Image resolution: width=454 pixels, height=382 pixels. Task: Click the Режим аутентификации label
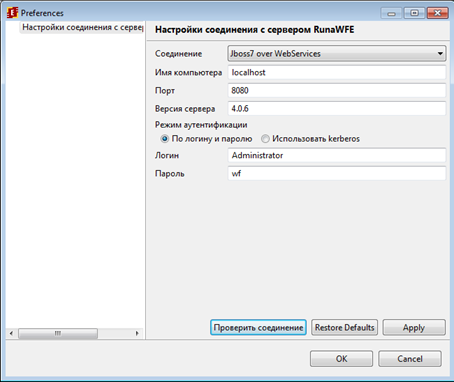click(x=201, y=125)
